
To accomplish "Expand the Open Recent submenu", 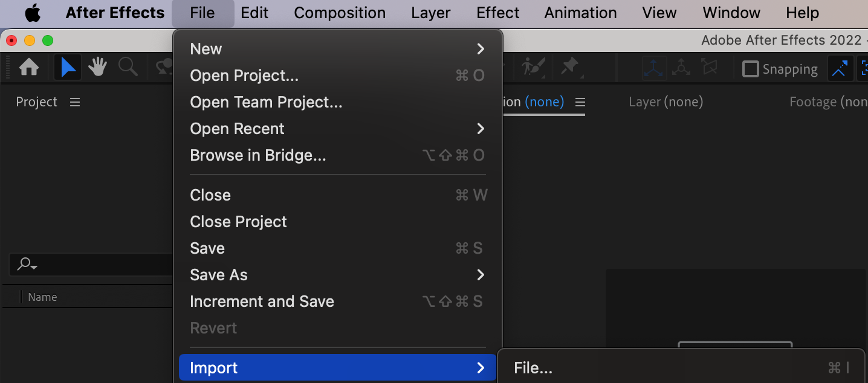I will coord(337,129).
